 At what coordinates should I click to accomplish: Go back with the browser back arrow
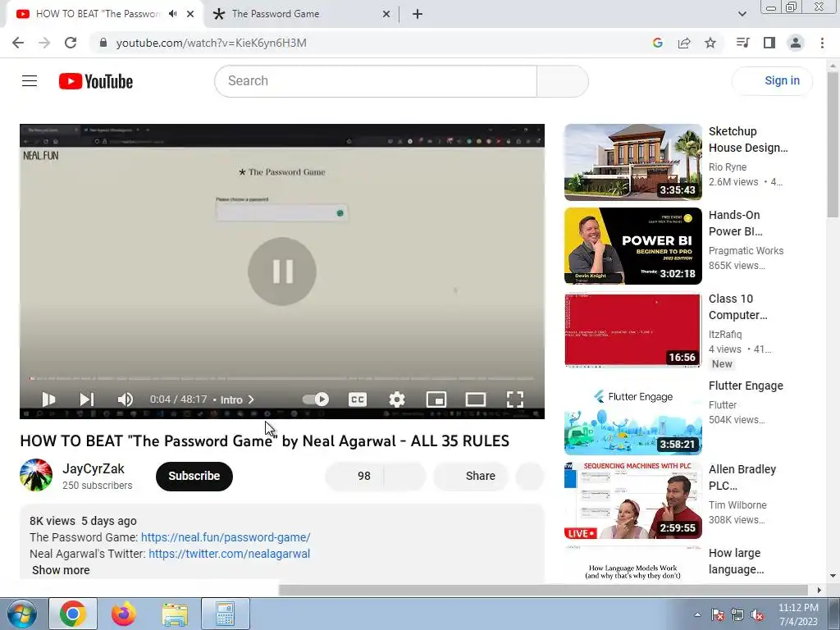point(18,43)
